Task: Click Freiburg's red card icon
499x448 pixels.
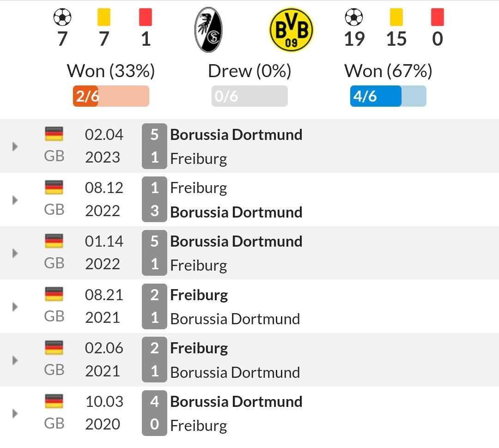Action: click(x=146, y=17)
